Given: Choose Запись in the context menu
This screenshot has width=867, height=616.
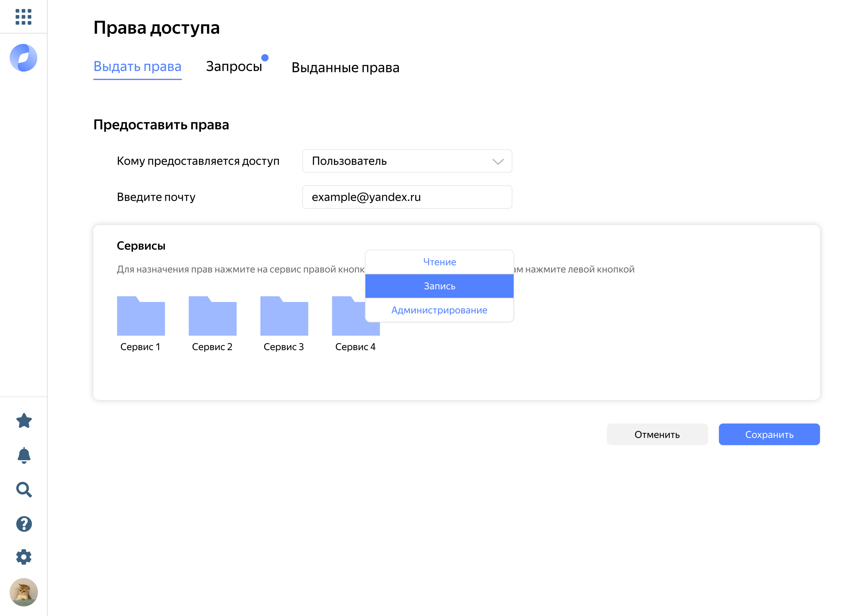Looking at the screenshot, I should click(x=439, y=286).
